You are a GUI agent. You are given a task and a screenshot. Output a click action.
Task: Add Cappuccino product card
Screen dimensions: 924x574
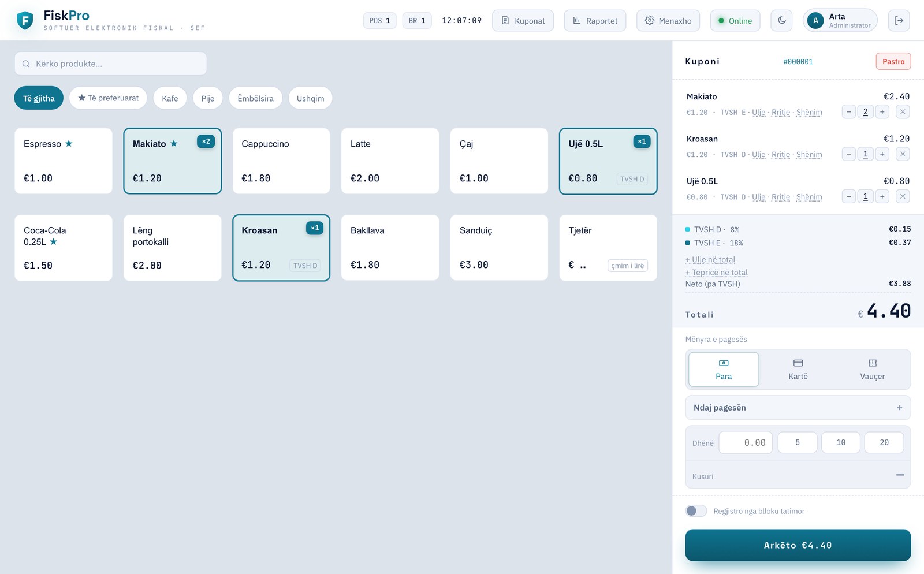tap(281, 161)
